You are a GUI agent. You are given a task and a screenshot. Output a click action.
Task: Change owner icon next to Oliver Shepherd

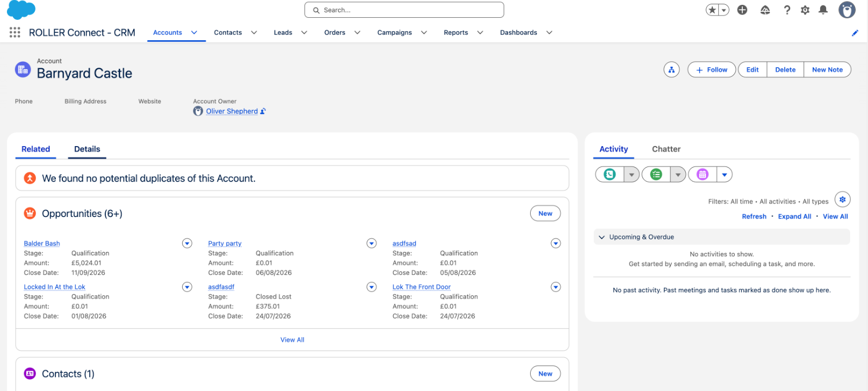click(263, 112)
